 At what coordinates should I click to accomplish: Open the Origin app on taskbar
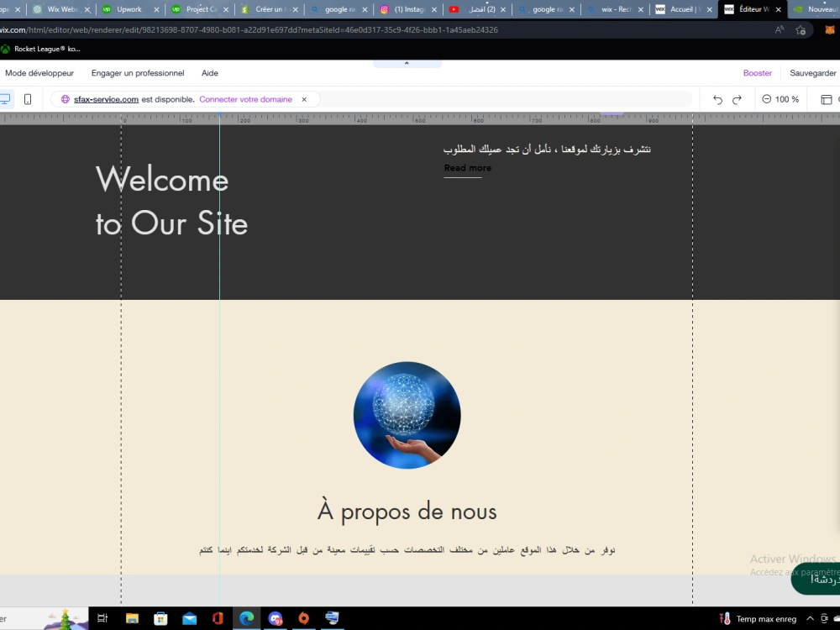(304, 618)
